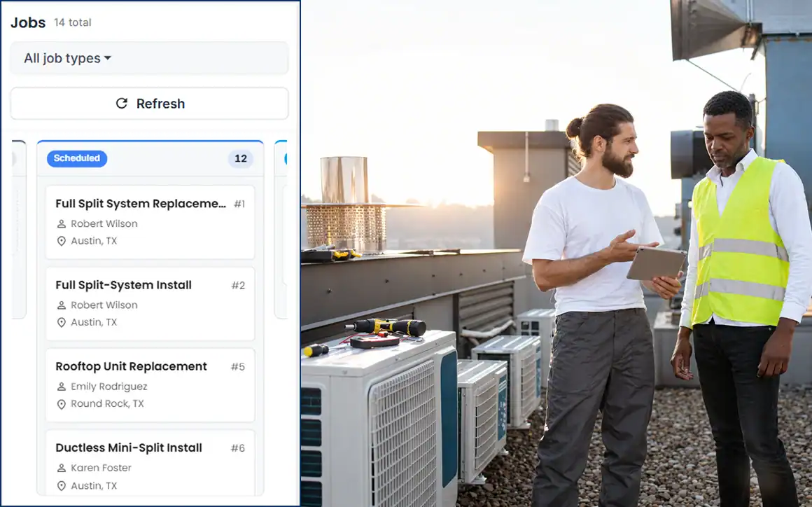Click the location pin next to Round Rock, TX
The width and height of the screenshot is (812, 507).
(x=61, y=404)
